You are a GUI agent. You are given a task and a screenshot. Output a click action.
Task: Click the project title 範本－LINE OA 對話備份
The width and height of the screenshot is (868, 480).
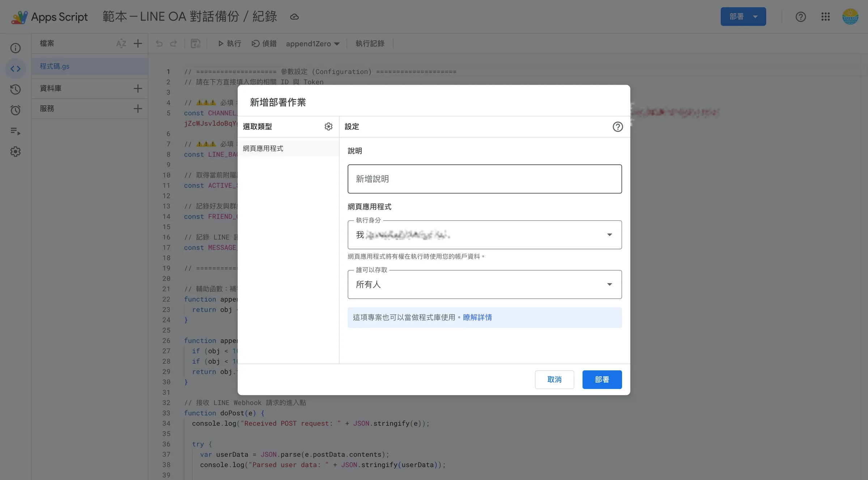coord(190,17)
